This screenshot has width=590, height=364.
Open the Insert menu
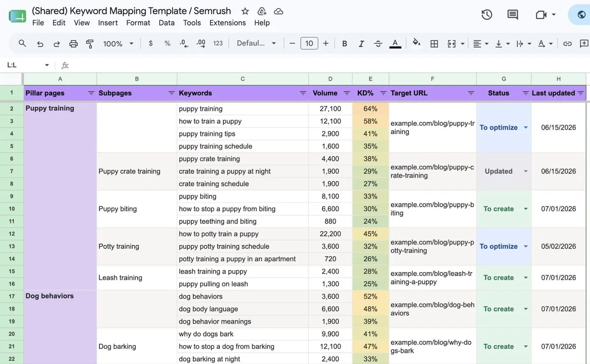[108, 23]
